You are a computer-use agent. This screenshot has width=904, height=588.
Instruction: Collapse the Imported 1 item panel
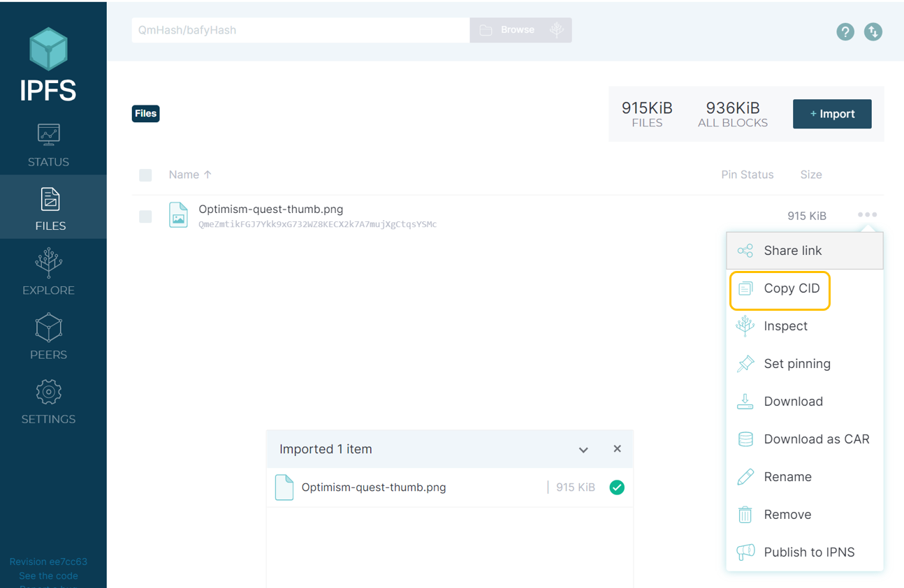[x=583, y=450]
